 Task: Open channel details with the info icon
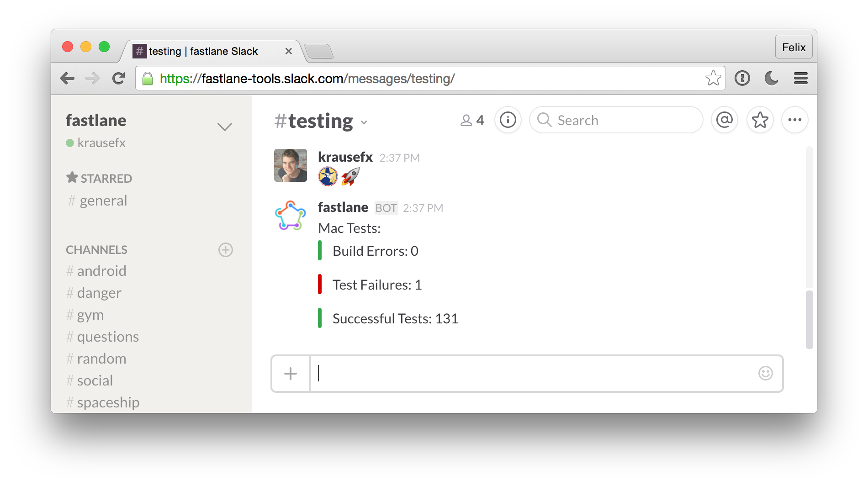tap(508, 120)
